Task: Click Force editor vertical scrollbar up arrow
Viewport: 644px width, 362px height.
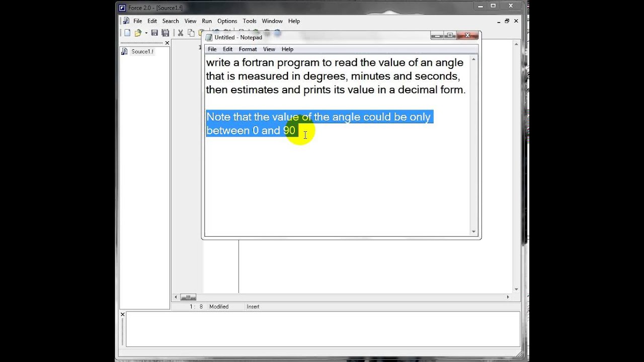Action: point(516,44)
